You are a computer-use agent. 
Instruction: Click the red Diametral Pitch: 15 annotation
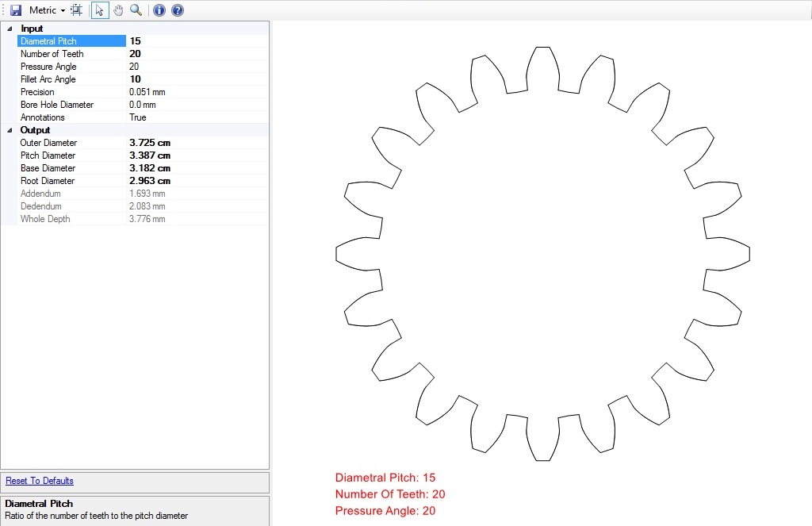[385, 478]
